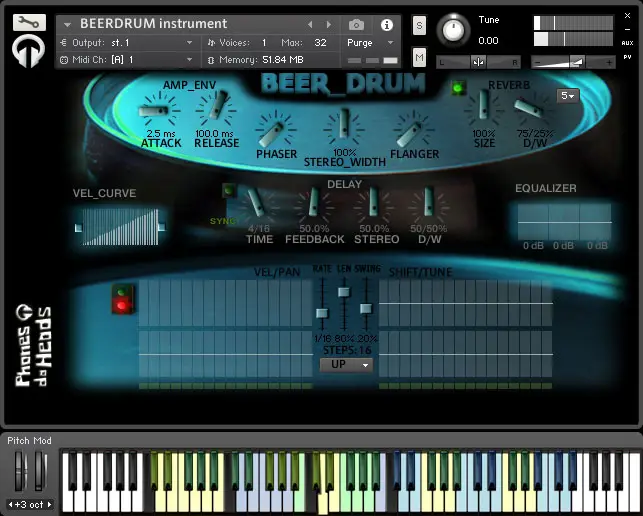
Task: Toggle the Solo S button
Action: 419,25
